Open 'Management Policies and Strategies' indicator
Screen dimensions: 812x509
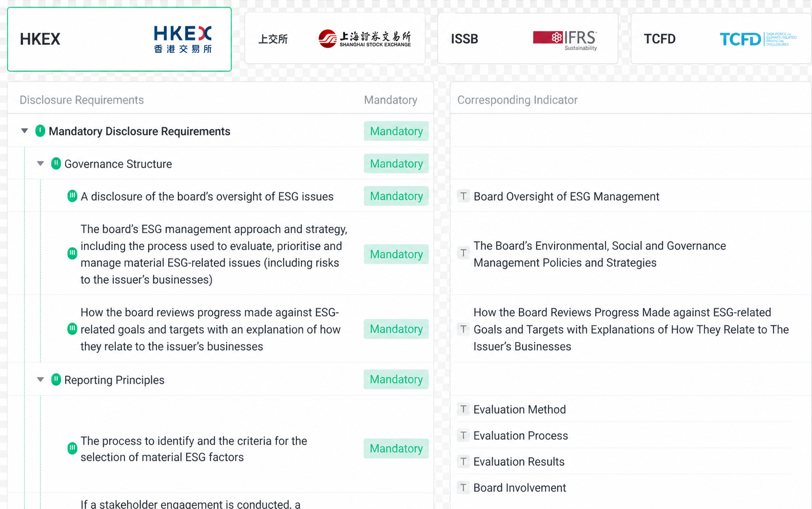click(x=600, y=254)
